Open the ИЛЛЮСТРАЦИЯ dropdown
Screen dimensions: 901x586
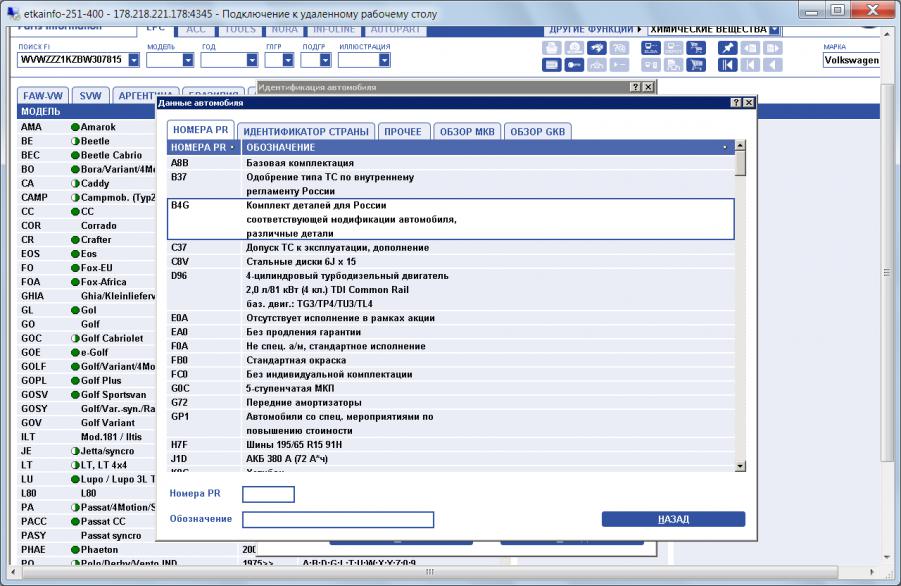tap(384, 60)
